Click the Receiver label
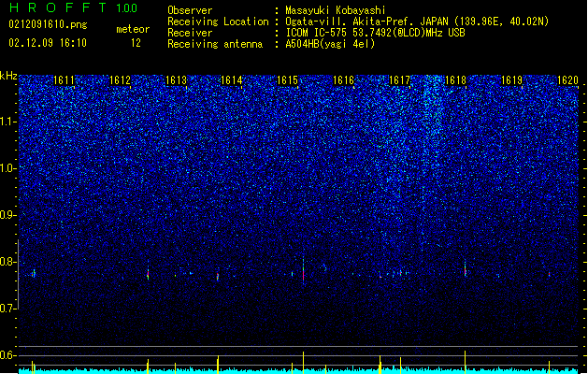 click(x=190, y=33)
